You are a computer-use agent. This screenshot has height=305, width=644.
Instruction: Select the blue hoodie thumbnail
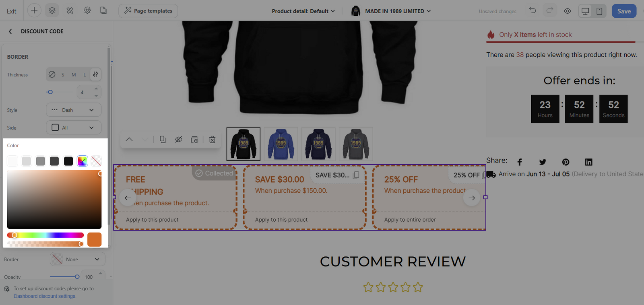click(281, 144)
